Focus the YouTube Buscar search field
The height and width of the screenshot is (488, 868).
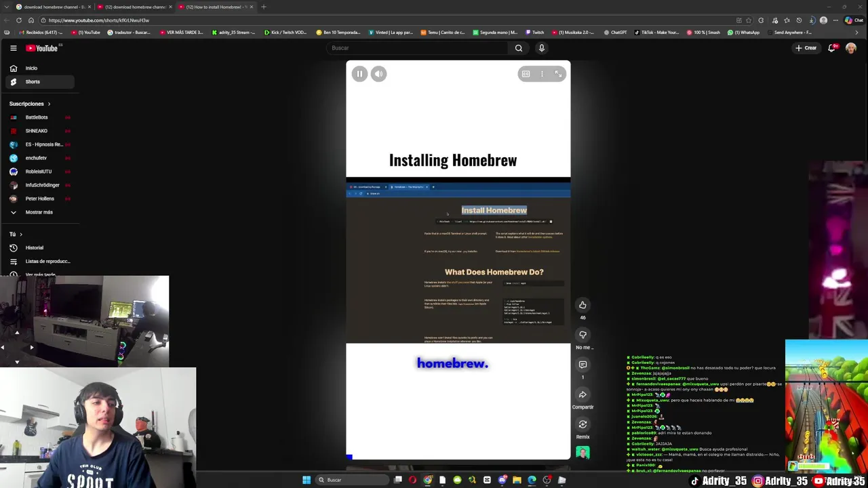coord(417,48)
